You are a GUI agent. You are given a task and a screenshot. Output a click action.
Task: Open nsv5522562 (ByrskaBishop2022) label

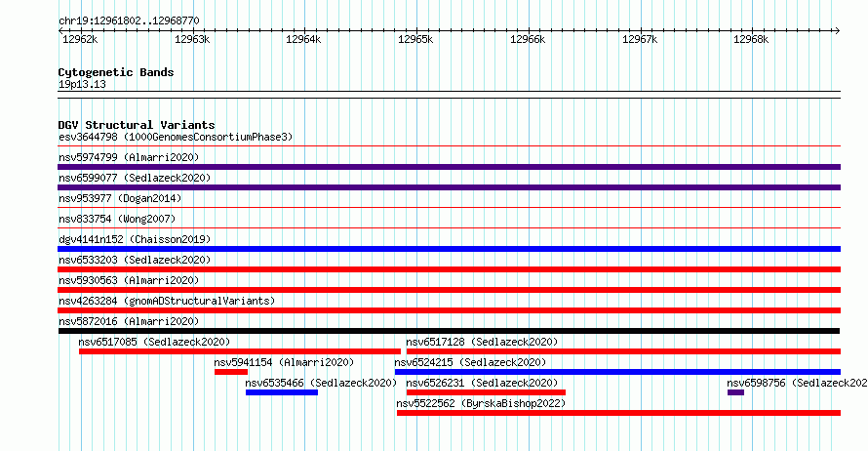(481, 403)
